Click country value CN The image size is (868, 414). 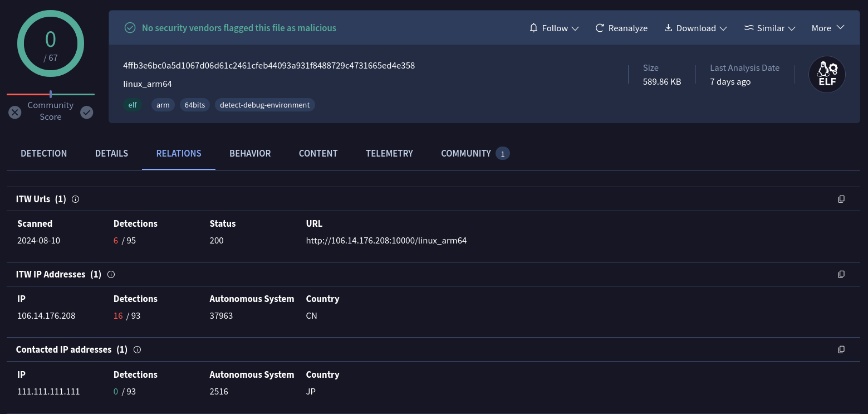pos(312,316)
